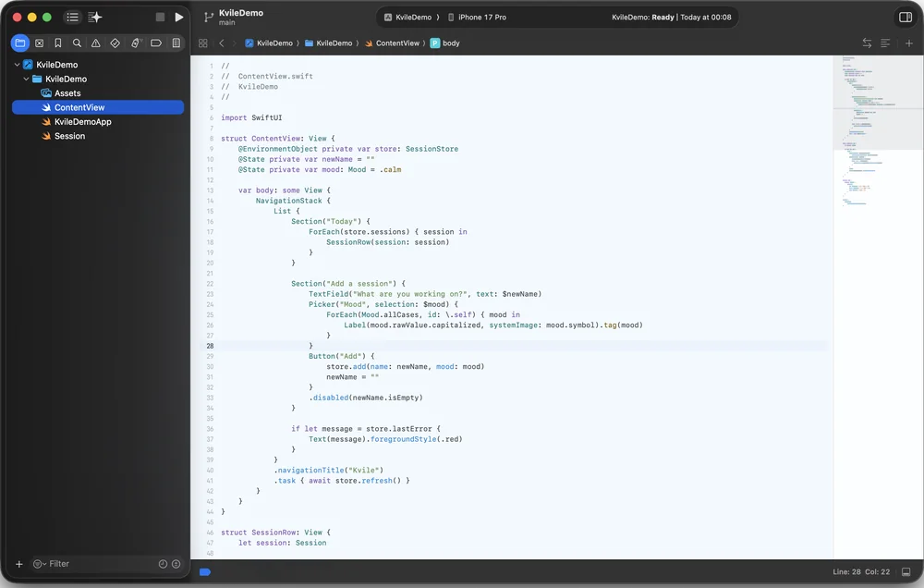Open the Report navigator icon
This screenshot has width=924, height=588.
click(176, 43)
